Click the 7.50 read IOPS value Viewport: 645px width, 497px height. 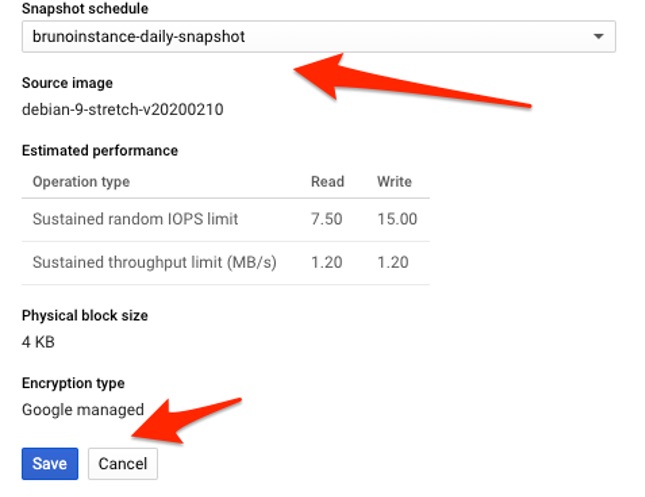pyautogui.click(x=327, y=219)
